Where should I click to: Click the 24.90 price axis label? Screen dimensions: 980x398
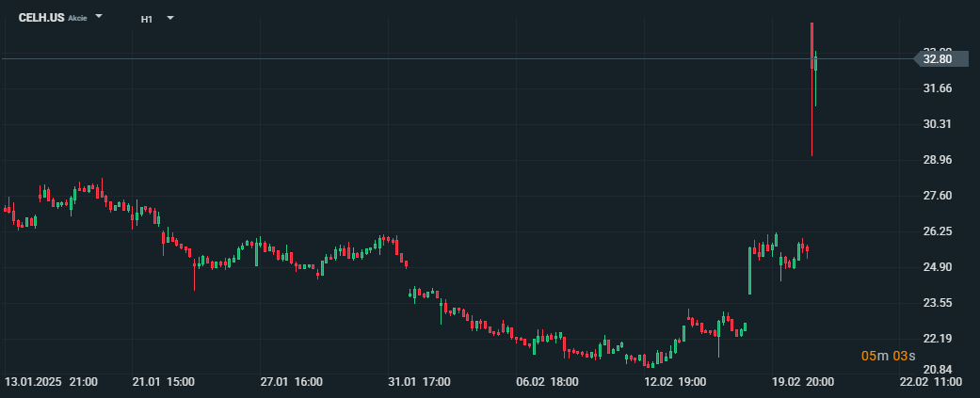[937, 267]
